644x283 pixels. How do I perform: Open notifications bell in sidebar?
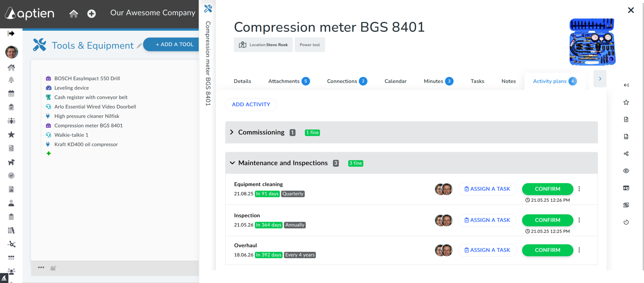coord(11,80)
